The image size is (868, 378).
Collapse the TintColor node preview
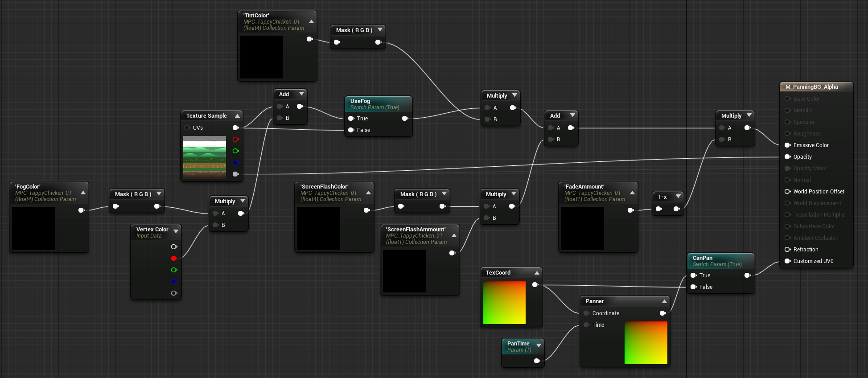[311, 21]
